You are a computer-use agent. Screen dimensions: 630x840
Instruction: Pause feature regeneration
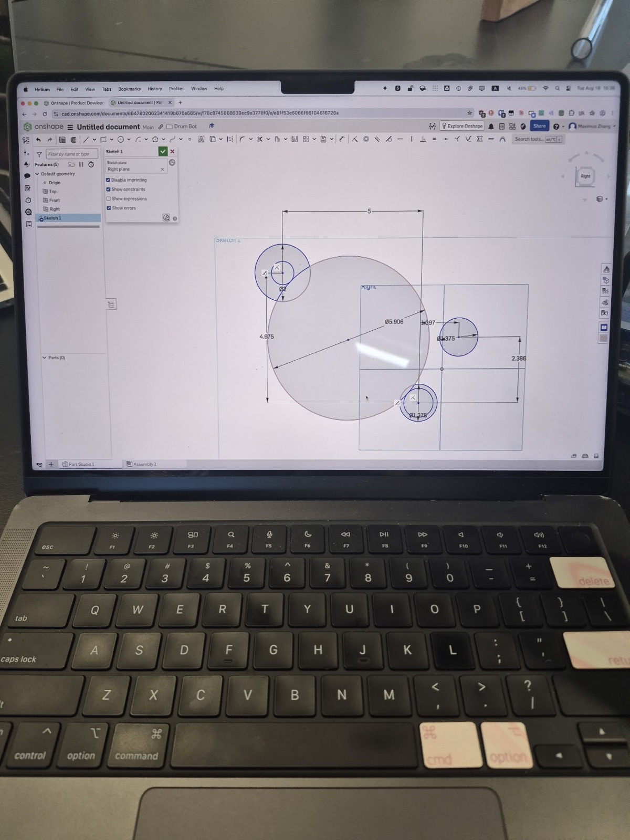click(x=81, y=164)
